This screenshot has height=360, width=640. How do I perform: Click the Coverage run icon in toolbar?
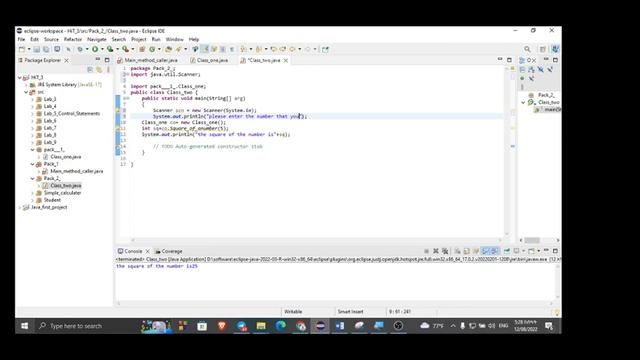point(110,49)
